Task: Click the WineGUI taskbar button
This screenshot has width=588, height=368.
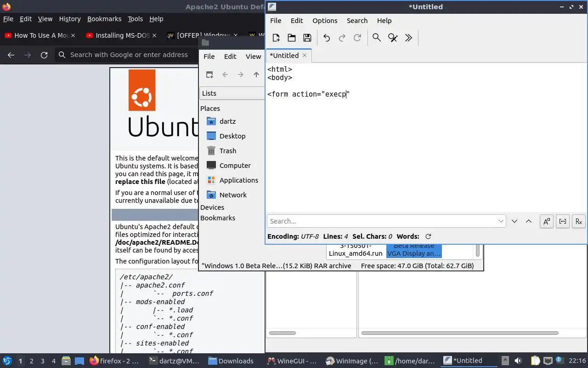Action: [x=292, y=361]
